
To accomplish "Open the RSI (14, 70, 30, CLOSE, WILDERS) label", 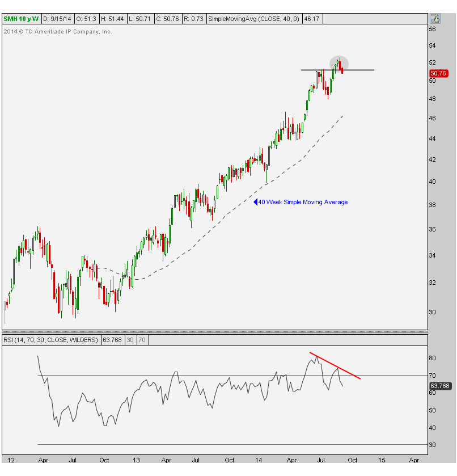I will [x=50, y=340].
